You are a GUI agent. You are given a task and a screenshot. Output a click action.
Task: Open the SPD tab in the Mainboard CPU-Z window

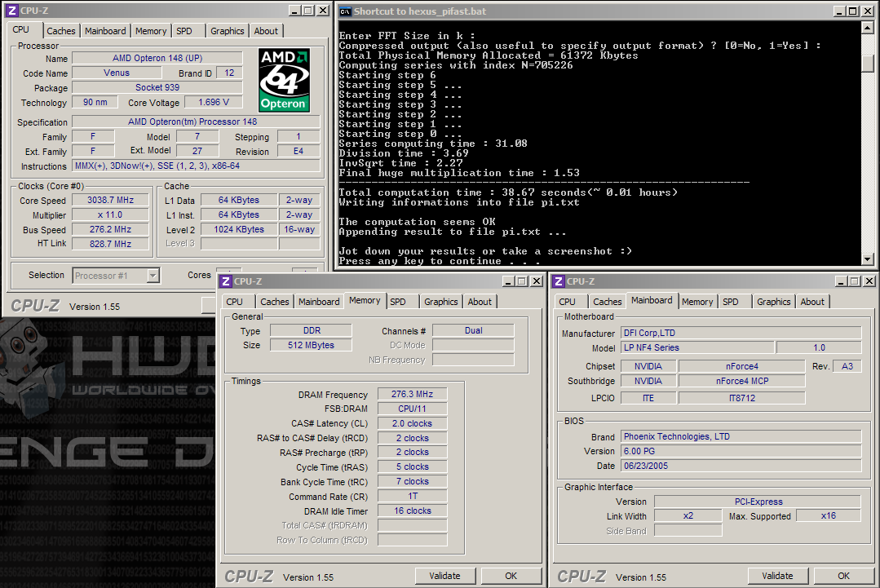(731, 301)
